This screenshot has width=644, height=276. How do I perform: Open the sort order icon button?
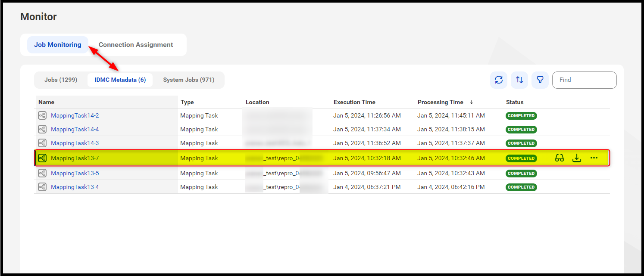click(x=519, y=80)
